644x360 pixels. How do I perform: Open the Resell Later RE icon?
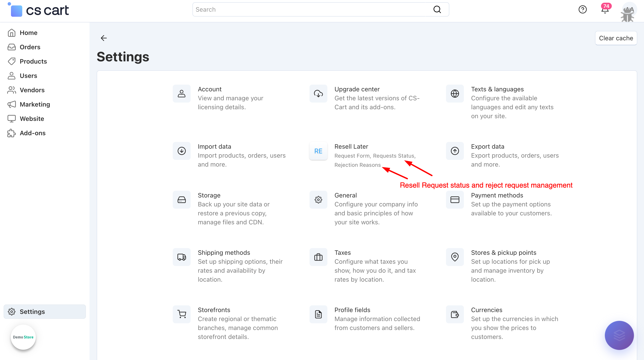click(x=318, y=151)
